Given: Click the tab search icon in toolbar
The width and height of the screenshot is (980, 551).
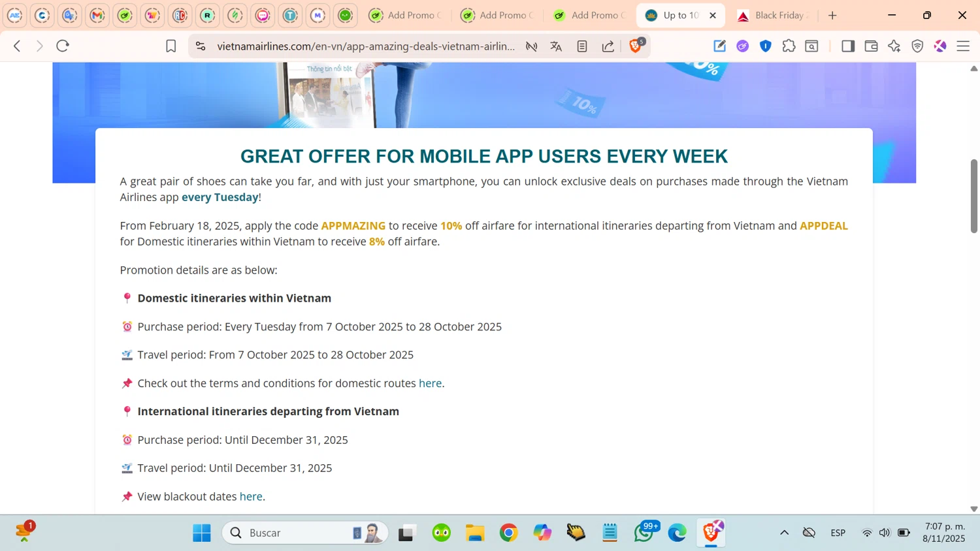Looking at the screenshot, I should coord(811,46).
